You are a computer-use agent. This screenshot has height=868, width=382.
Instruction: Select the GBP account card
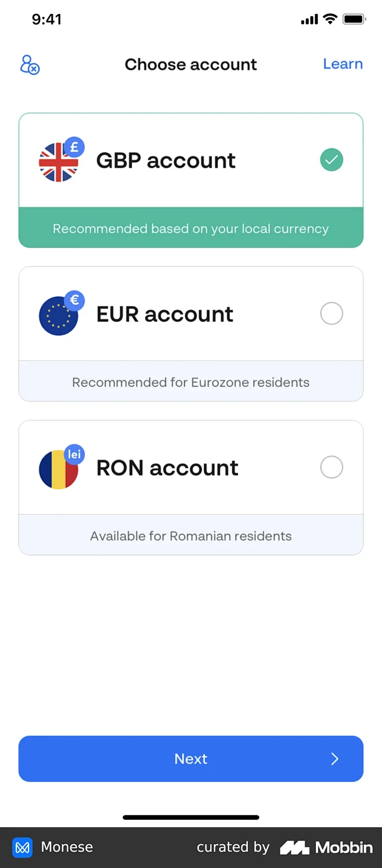(x=191, y=160)
